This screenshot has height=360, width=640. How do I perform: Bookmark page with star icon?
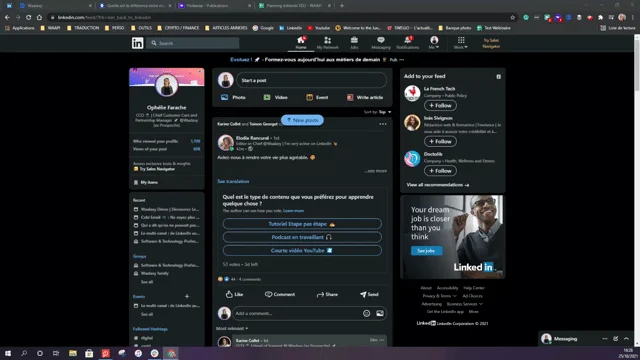[x=513, y=17]
